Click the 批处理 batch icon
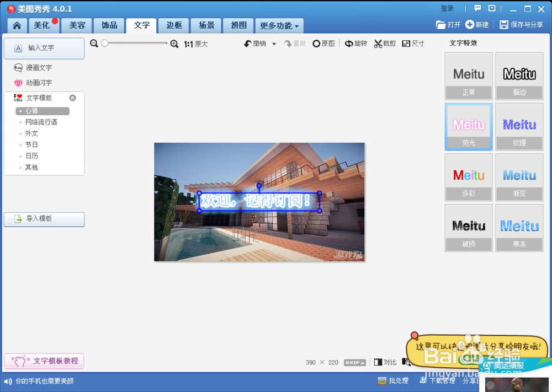This screenshot has height=392, width=552. click(382, 381)
